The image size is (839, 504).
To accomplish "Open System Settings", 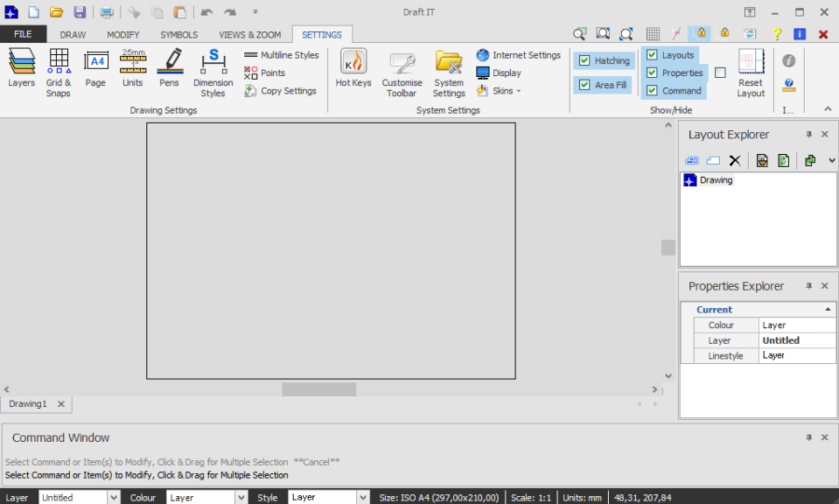I will [x=449, y=73].
